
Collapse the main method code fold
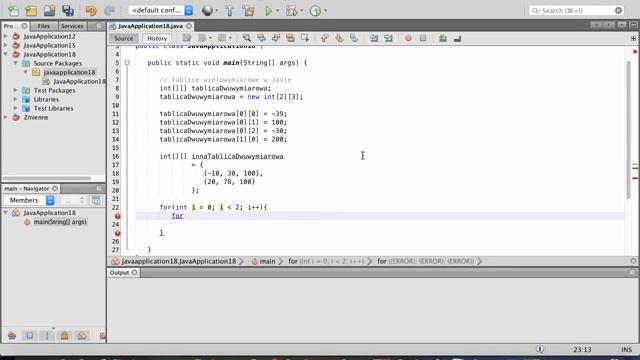pyautogui.click(x=127, y=63)
